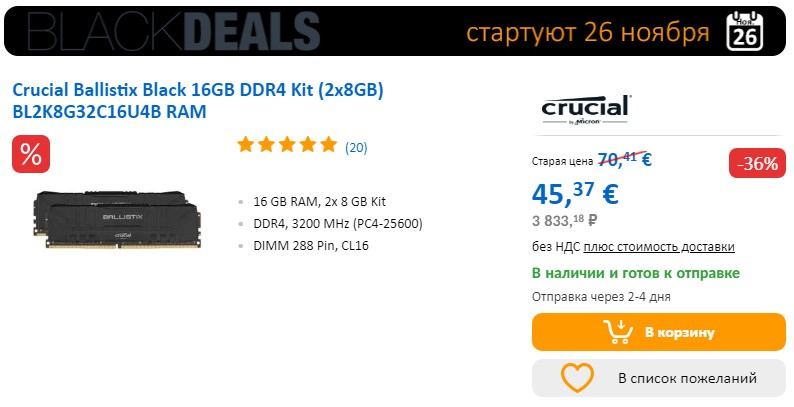Click the shopping cart icon
This screenshot has height=407, width=794.
click(618, 332)
